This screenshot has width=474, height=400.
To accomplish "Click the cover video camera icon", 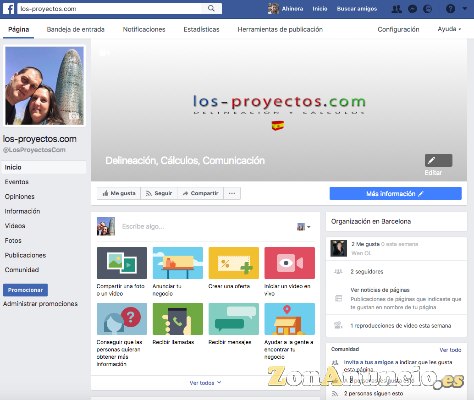I will coord(105,52).
